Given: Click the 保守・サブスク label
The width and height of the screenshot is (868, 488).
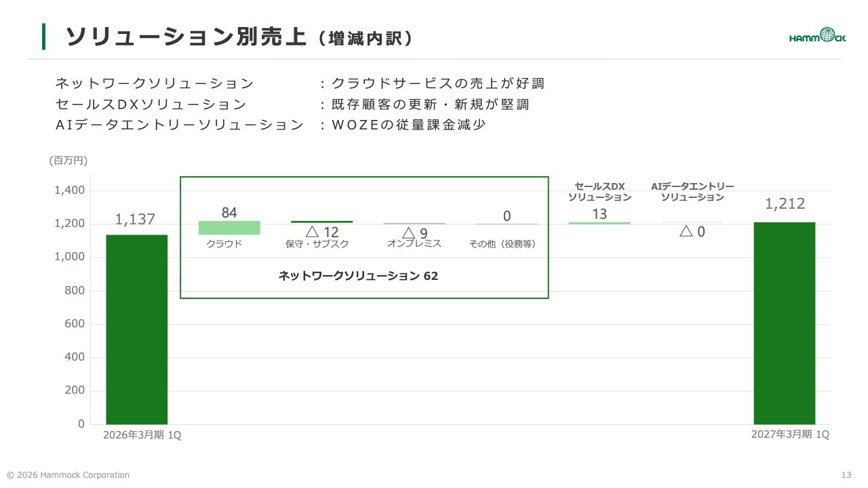Looking at the screenshot, I should tap(317, 244).
